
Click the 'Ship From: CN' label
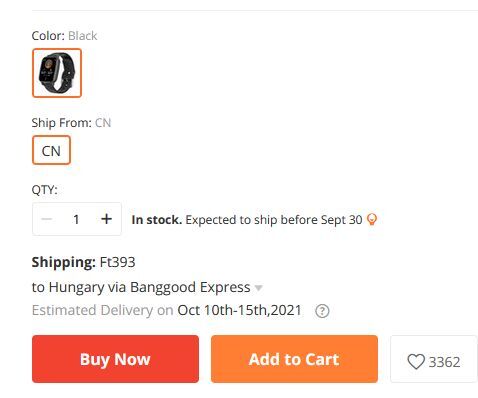click(x=71, y=123)
